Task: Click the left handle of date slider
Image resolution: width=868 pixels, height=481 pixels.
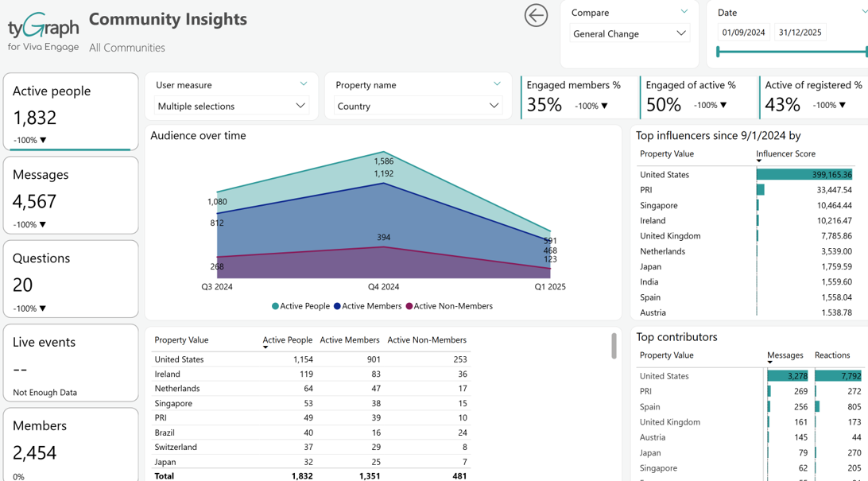Action: (x=718, y=52)
